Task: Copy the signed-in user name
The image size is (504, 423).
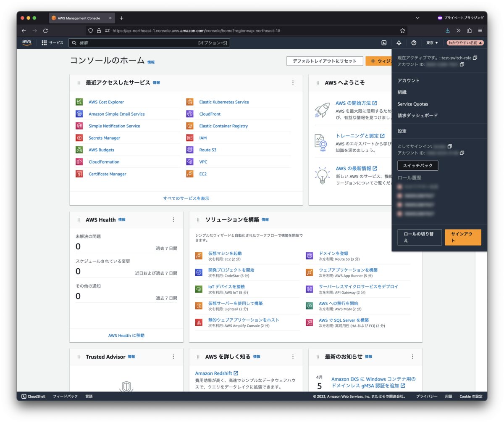Action: [450, 146]
